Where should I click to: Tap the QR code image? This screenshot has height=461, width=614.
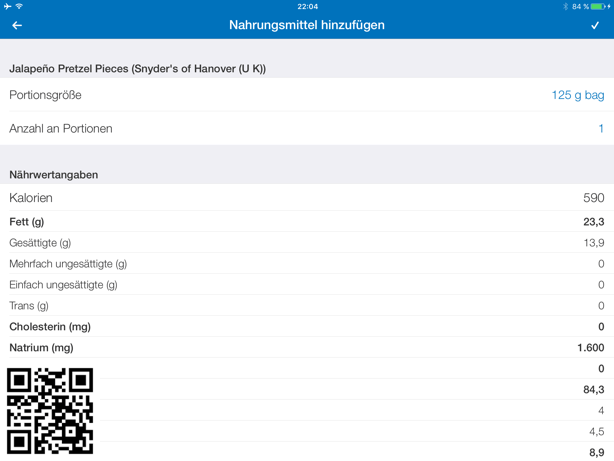click(50, 410)
